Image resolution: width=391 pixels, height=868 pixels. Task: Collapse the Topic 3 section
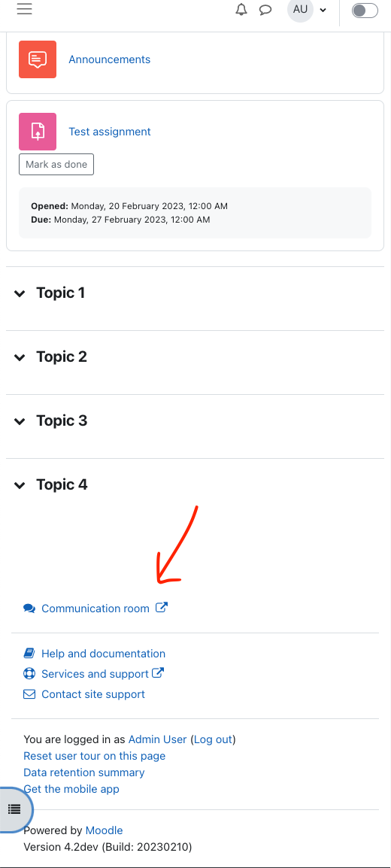[20, 421]
